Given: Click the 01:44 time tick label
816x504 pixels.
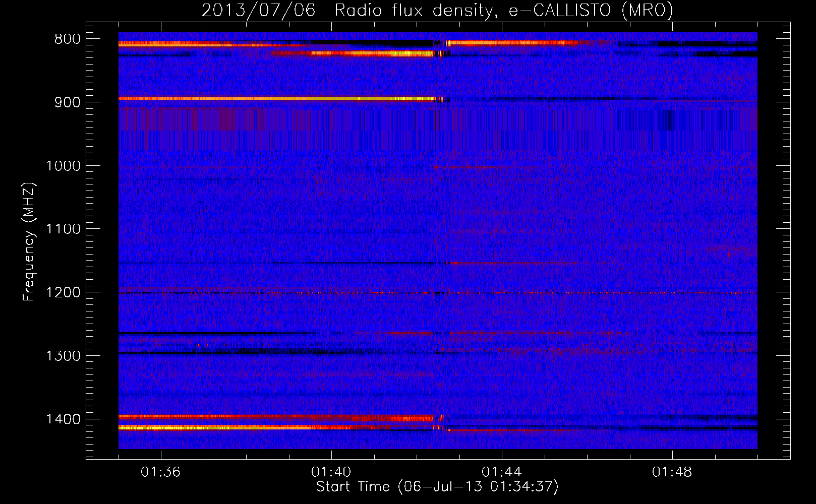Looking at the screenshot, I should click(x=502, y=472).
